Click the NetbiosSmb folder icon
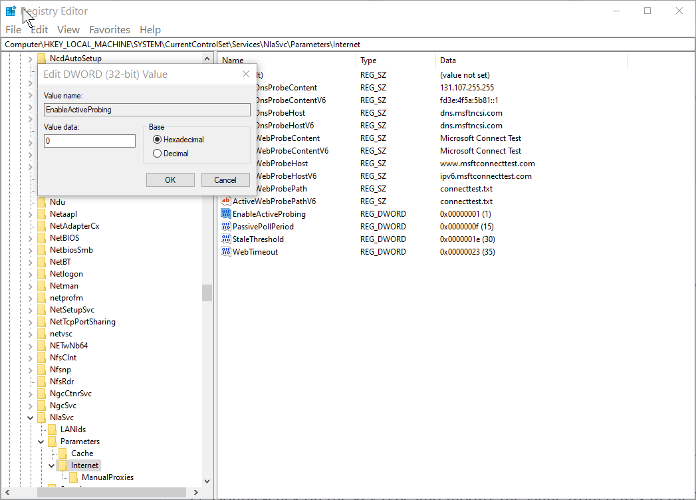 click(41, 250)
